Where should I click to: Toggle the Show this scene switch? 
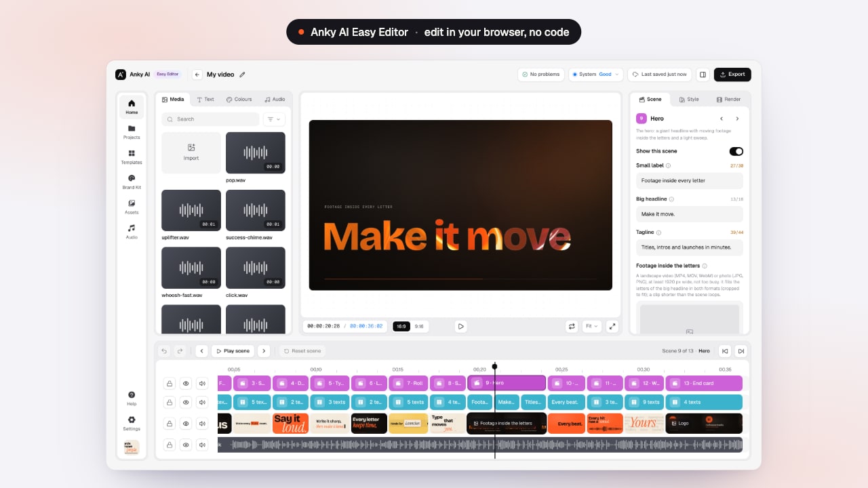(x=736, y=151)
